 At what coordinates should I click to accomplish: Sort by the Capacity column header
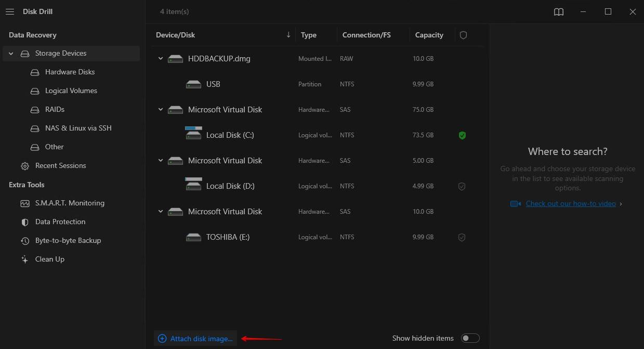429,35
